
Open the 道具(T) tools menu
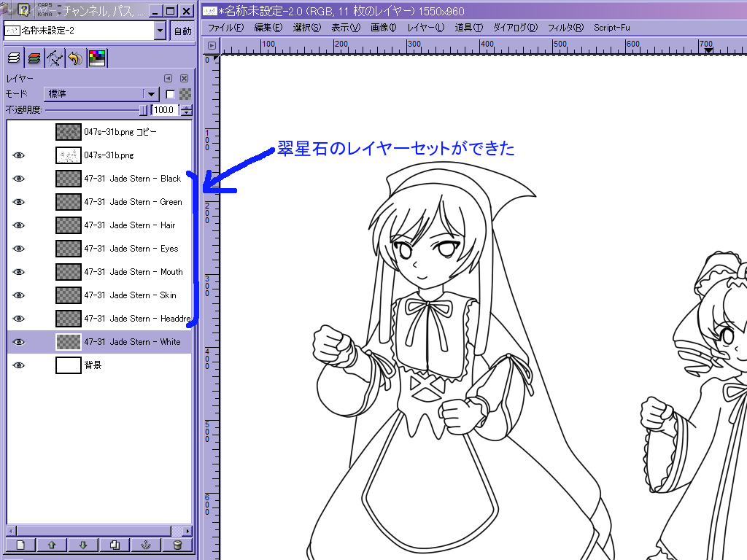(x=469, y=28)
